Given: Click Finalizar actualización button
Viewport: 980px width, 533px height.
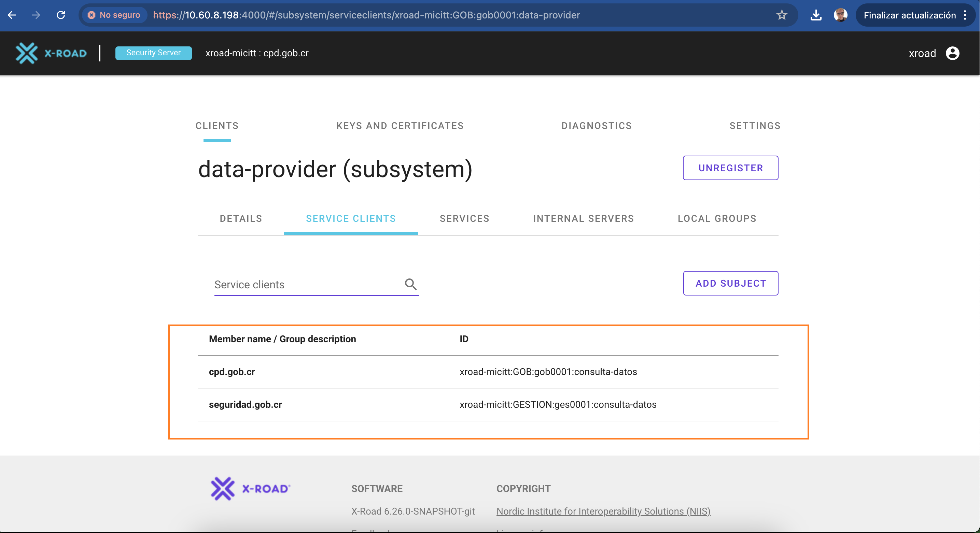Looking at the screenshot, I should (910, 15).
